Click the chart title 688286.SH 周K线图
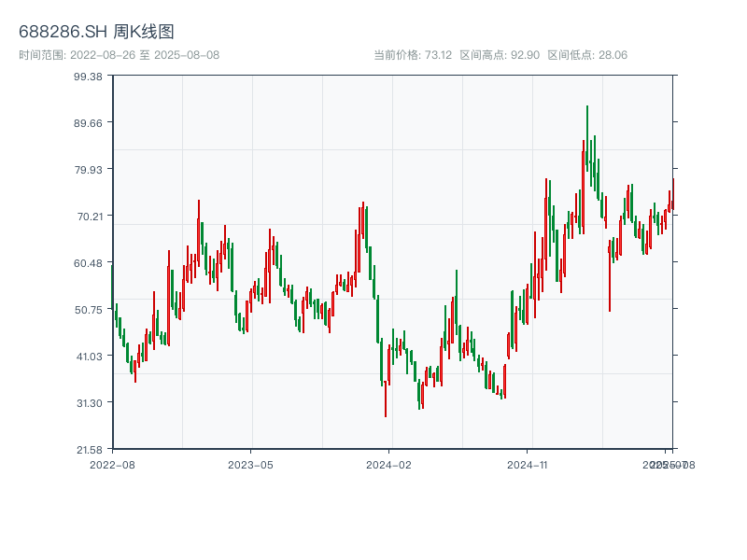Viewport: 747px width, 560px height. tap(96, 32)
